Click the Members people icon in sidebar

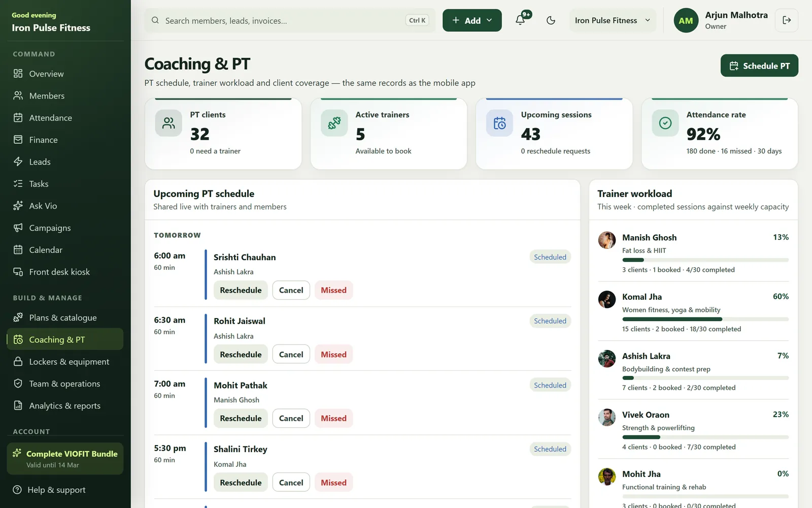coord(18,96)
